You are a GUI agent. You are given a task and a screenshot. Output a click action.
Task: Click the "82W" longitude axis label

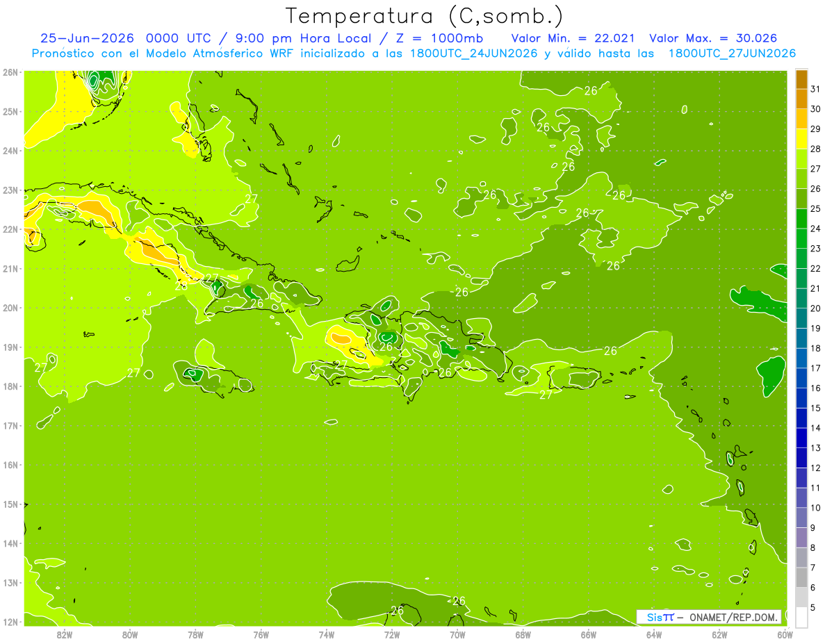[65, 634]
